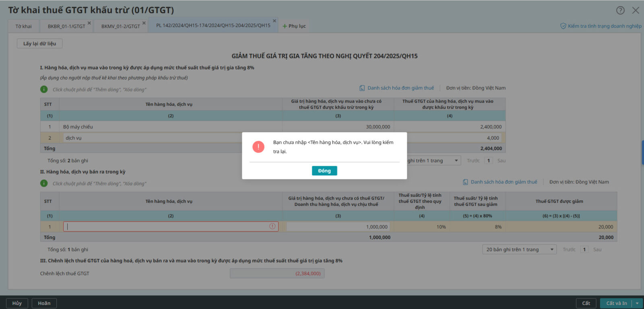Switch to the BKBR_01-1/GTGT tab

[x=66, y=26]
